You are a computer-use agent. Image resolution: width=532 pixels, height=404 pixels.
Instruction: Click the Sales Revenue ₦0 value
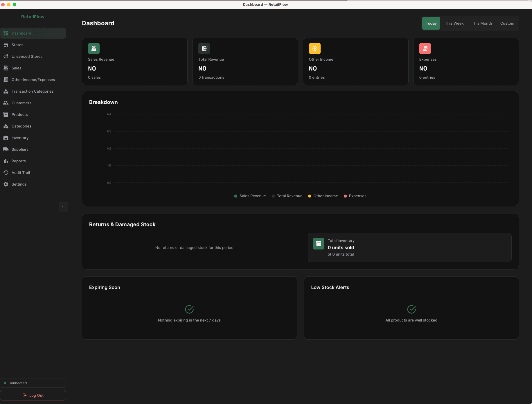click(92, 69)
